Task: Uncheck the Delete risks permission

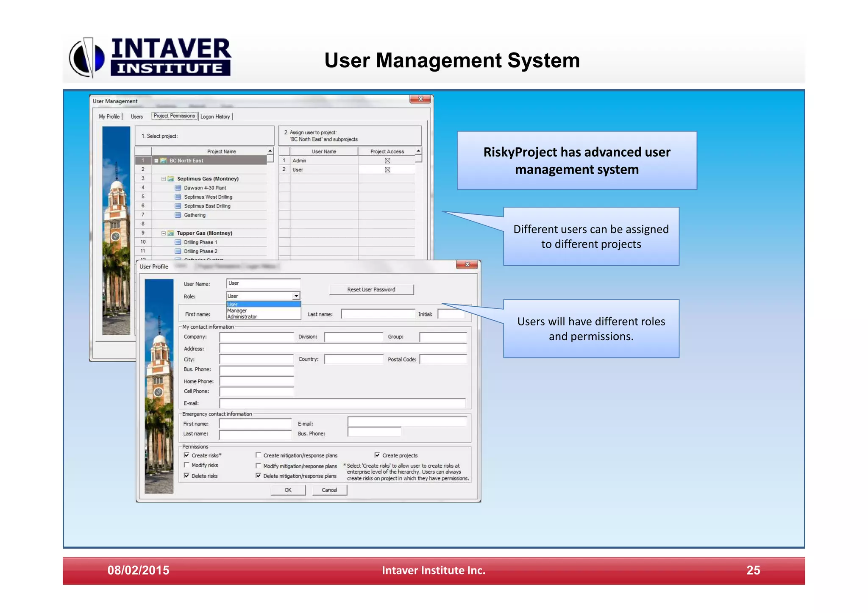Action: click(186, 476)
